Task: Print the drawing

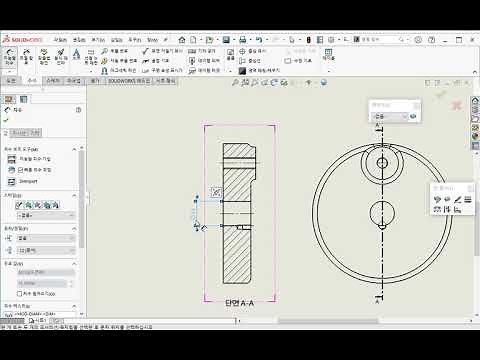Action: click(x=243, y=40)
